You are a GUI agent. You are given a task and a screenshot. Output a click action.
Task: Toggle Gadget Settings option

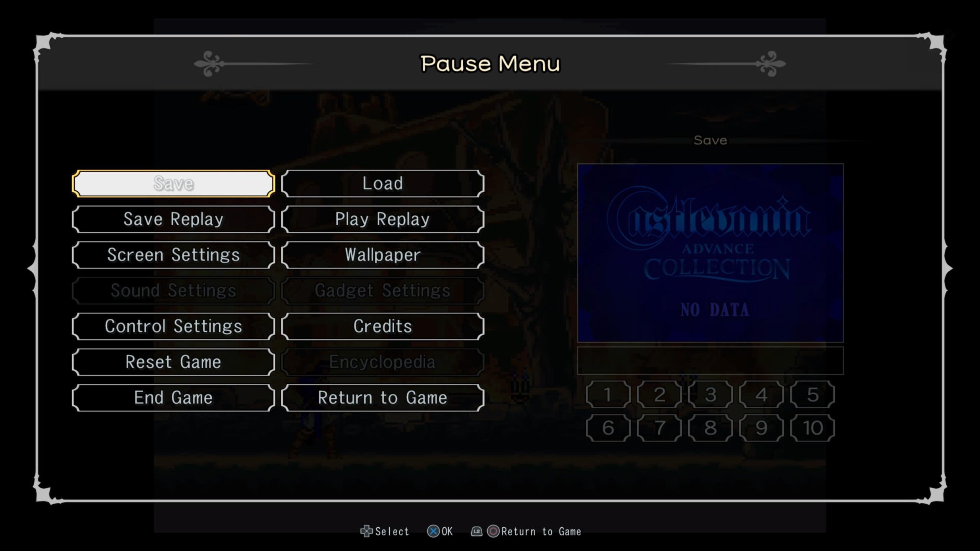(382, 291)
